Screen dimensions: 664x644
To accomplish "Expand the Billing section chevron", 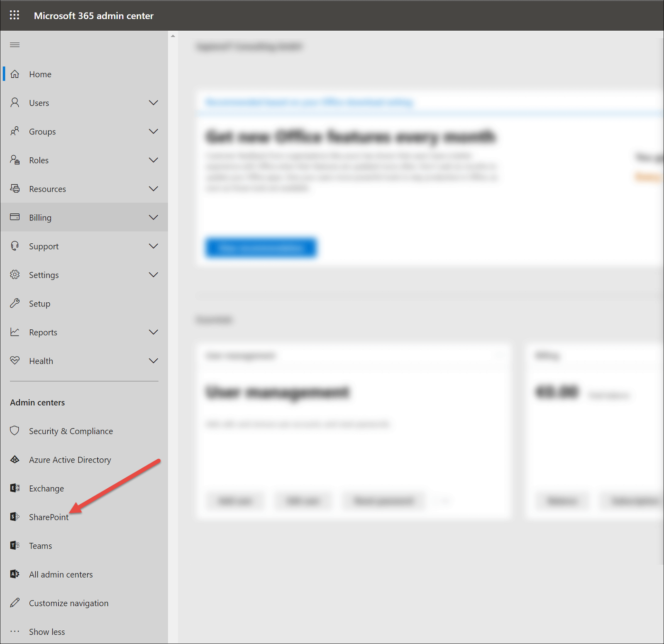I will (153, 217).
